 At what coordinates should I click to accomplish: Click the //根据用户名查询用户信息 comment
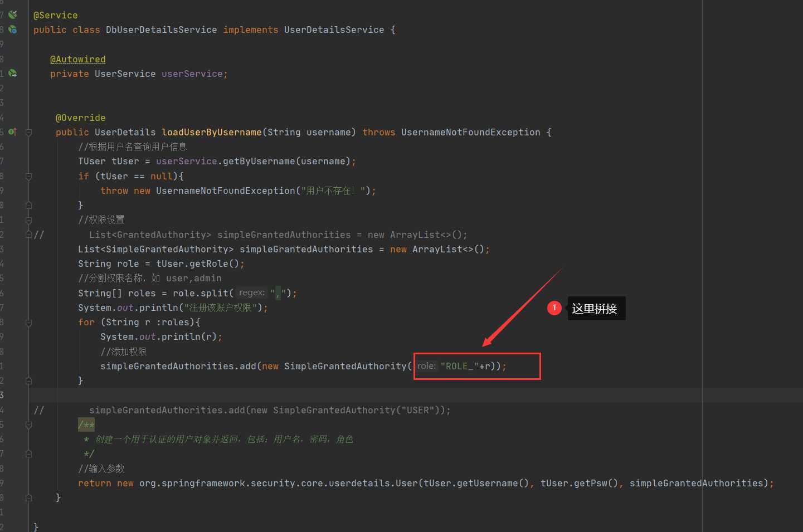(x=133, y=147)
